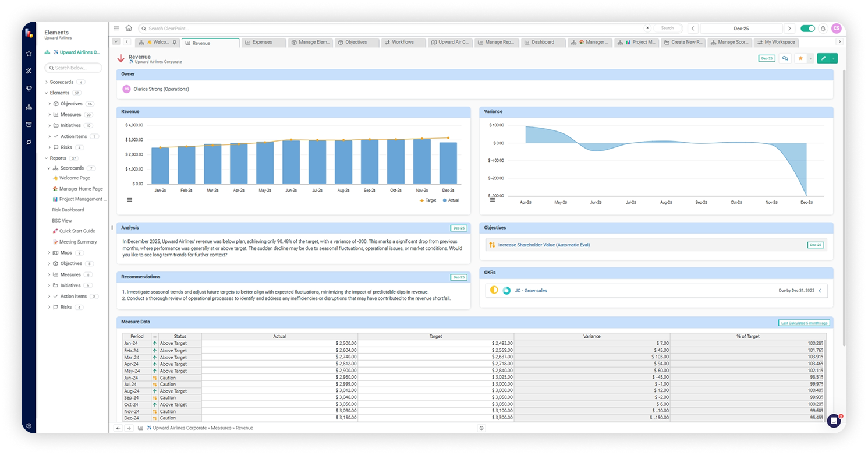Expand the Objectives tree item in the sidebar
Screen dimensions: 868x455
[49, 103]
